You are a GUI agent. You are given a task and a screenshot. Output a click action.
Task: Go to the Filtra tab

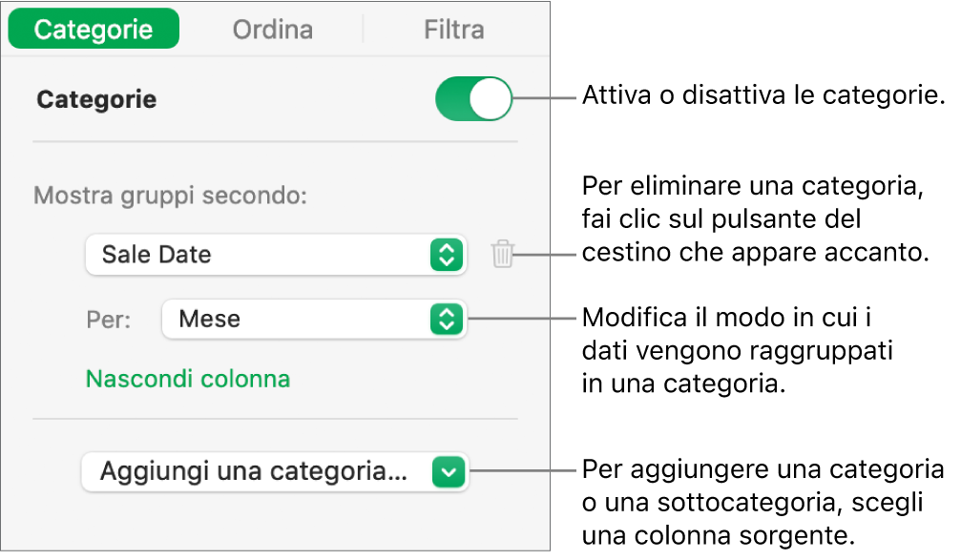pyautogui.click(x=453, y=30)
